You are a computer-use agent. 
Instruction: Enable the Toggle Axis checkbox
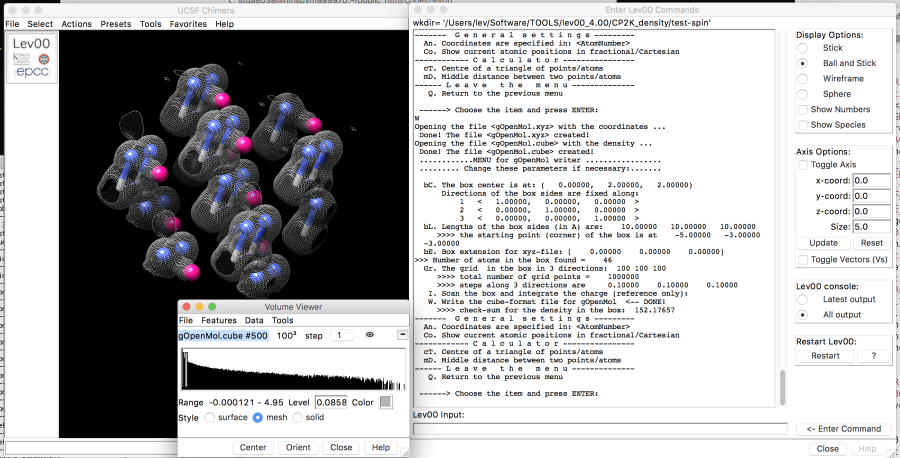[803, 164]
